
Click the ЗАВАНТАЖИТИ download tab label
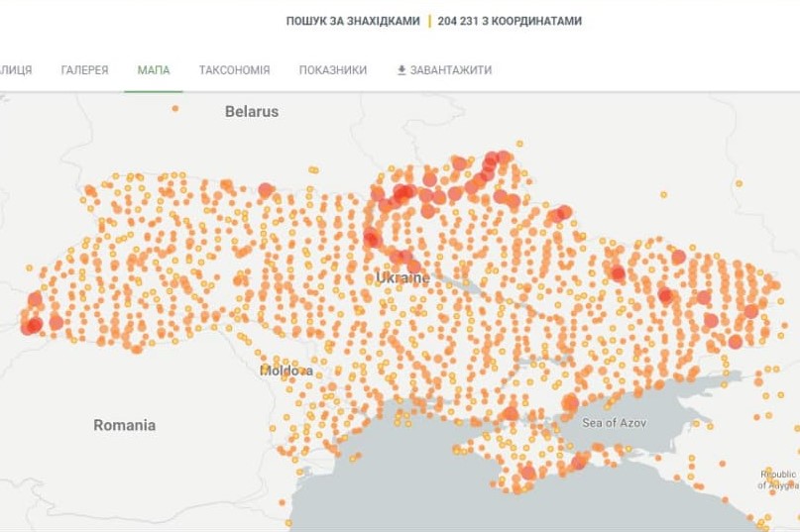pos(451,70)
